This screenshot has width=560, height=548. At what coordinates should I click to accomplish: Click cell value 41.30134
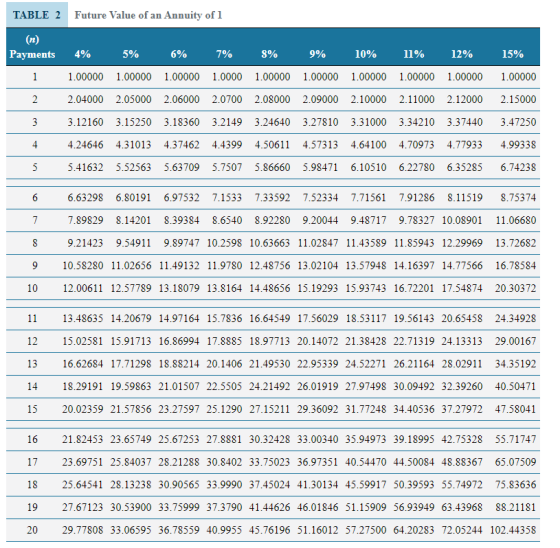(x=318, y=484)
